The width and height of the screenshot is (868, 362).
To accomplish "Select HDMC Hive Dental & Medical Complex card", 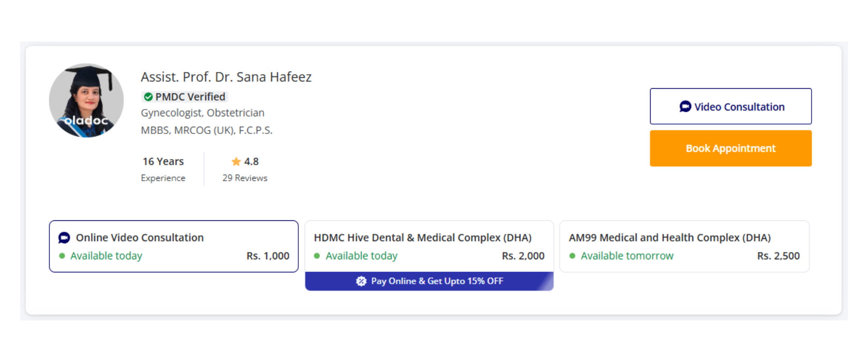I will [429, 246].
